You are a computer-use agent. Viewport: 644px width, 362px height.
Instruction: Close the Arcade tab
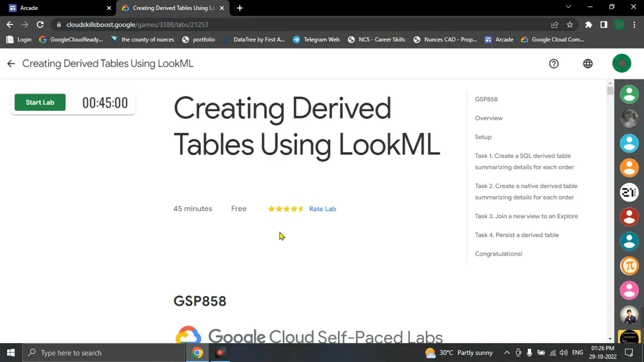[x=109, y=8]
